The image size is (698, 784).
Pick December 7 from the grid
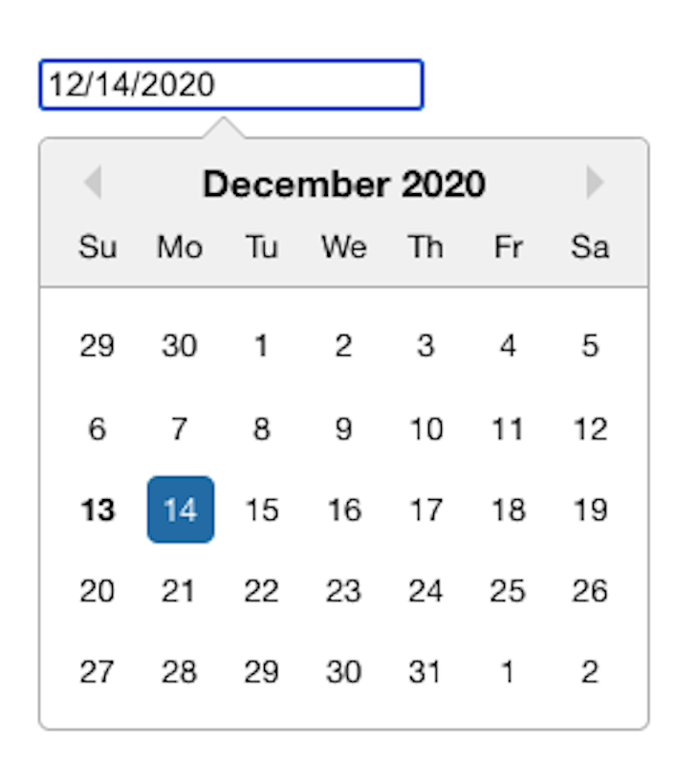[179, 428]
